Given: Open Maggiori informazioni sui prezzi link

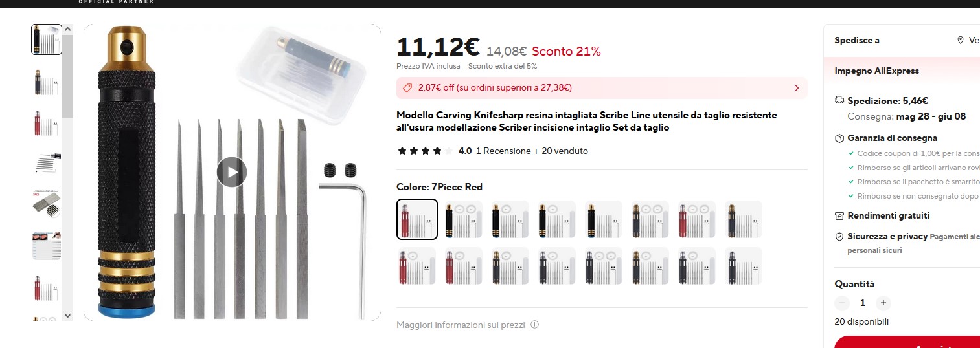Looking at the screenshot, I should pos(461,325).
